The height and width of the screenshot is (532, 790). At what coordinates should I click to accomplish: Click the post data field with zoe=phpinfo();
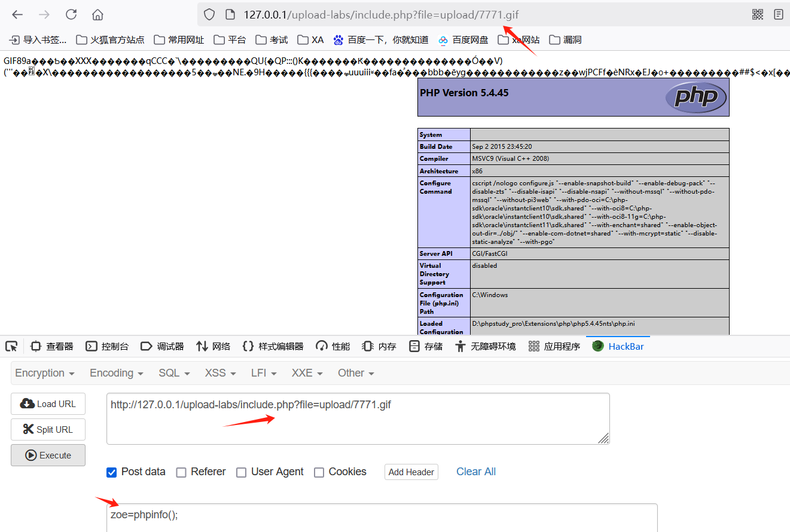(382, 518)
